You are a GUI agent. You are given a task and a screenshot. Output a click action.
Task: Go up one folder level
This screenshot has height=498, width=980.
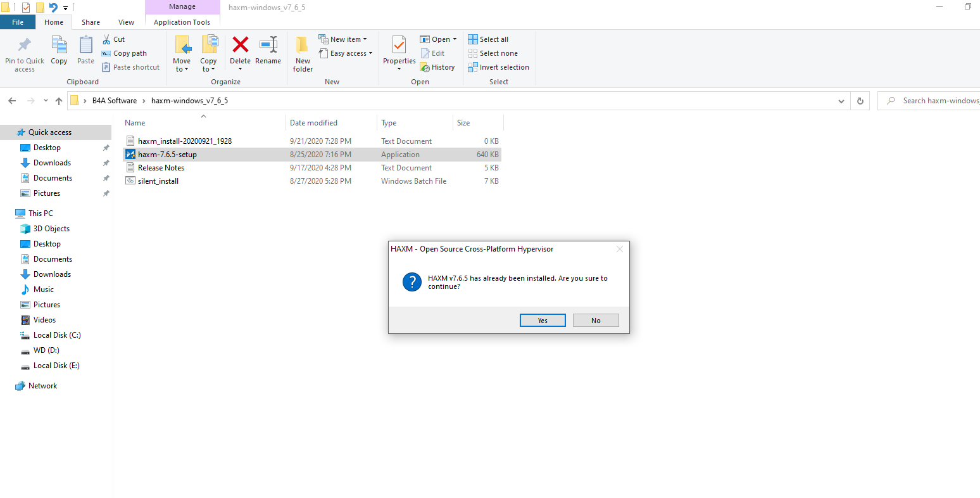[59, 101]
